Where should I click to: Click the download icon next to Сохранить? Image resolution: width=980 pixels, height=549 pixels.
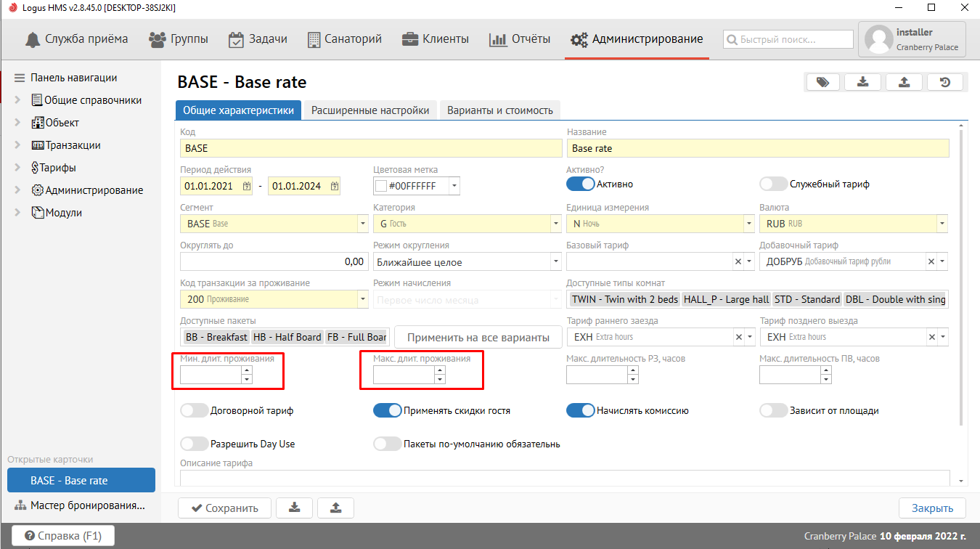coord(294,508)
